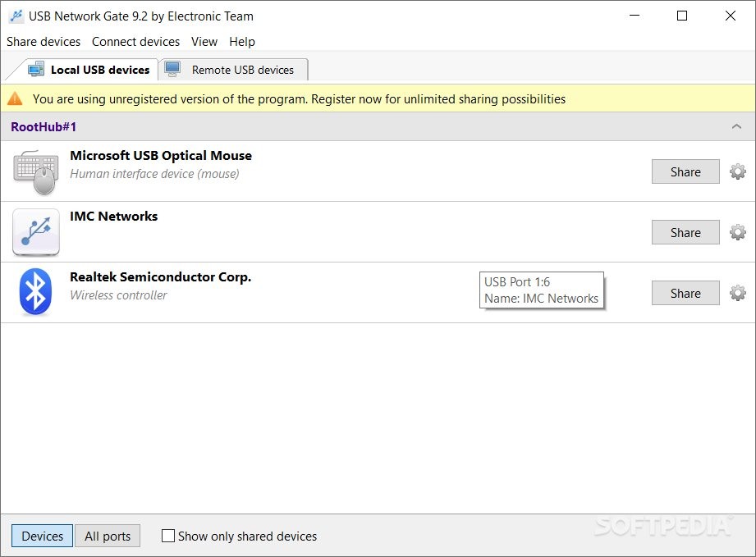Image resolution: width=756 pixels, height=557 pixels.
Task: Share the Microsoft USB Optical Mouse
Action: point(685,171)
